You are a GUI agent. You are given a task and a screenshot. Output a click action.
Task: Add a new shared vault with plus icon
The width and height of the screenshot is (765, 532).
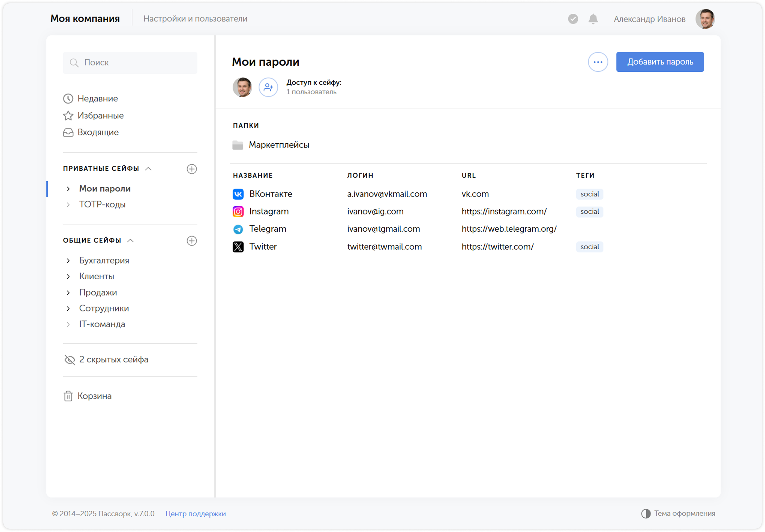(x=191, y=241)
